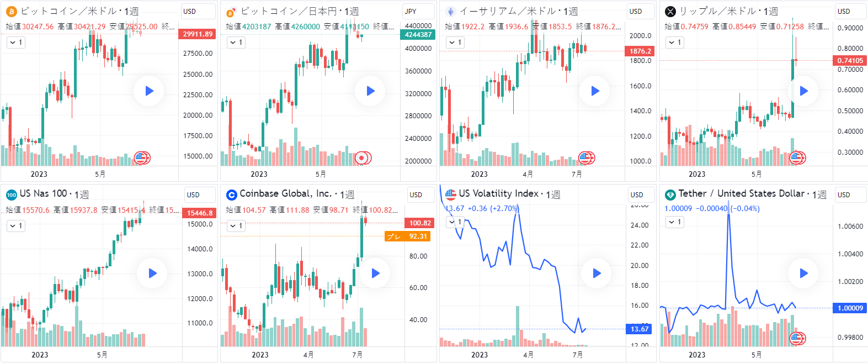Click the Bitcoin orange symbol icon
Image resolution: width=868 pixels, height=363 pixels.
(11, 11)
